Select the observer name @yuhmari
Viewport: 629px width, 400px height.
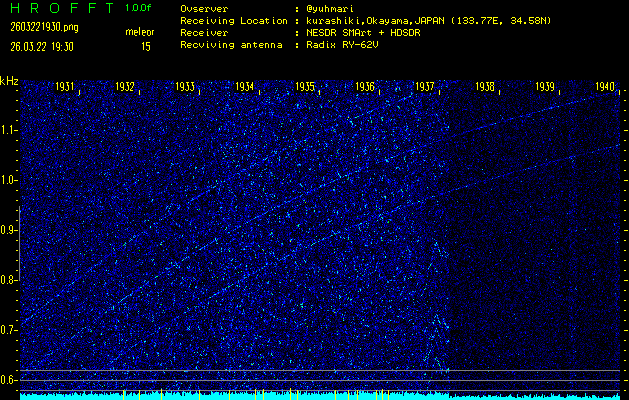coord(330,9)
